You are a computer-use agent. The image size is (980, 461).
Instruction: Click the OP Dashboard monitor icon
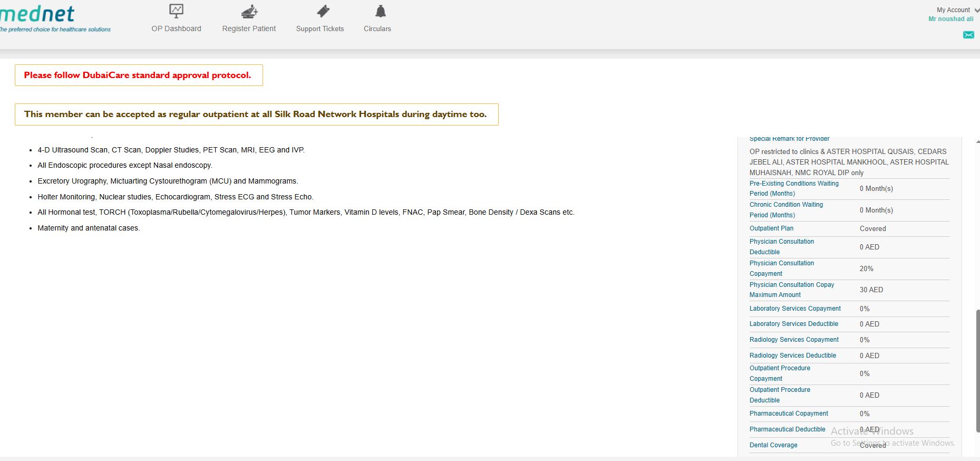176,11
